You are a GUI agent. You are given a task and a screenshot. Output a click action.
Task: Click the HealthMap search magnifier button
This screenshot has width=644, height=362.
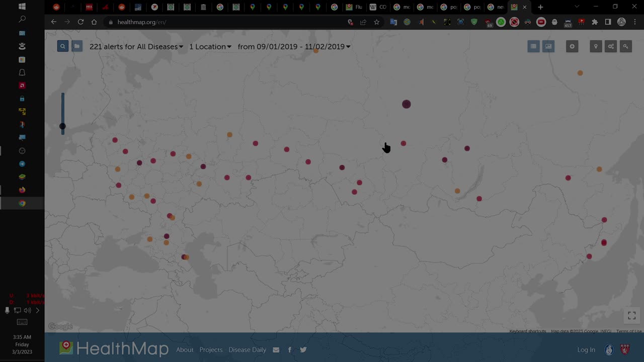click(x=63, y=46)
